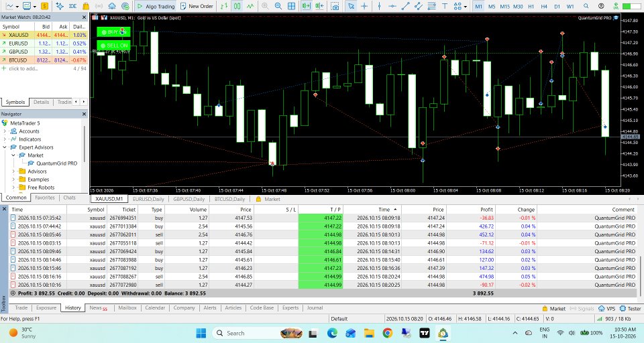The image size is (644, 343).
Task: Switch chart to candlestick view
Action: pyautogui.click(x=237, y=6)
